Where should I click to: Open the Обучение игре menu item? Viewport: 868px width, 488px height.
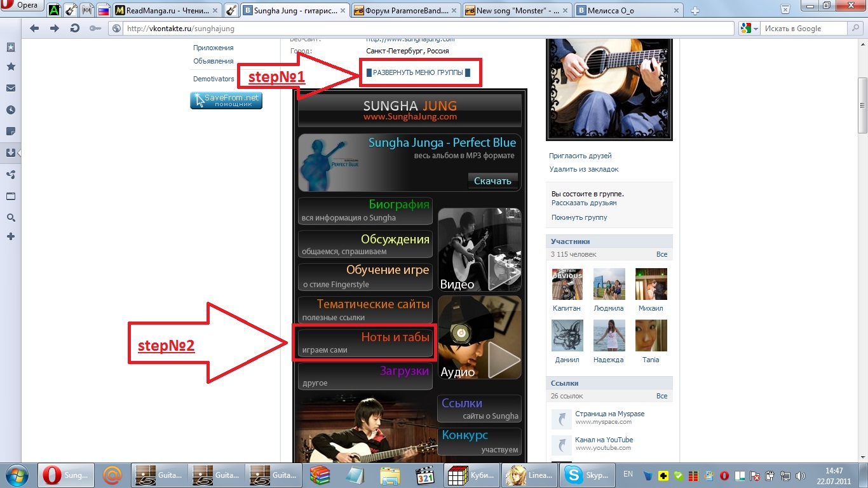[365, 277]
